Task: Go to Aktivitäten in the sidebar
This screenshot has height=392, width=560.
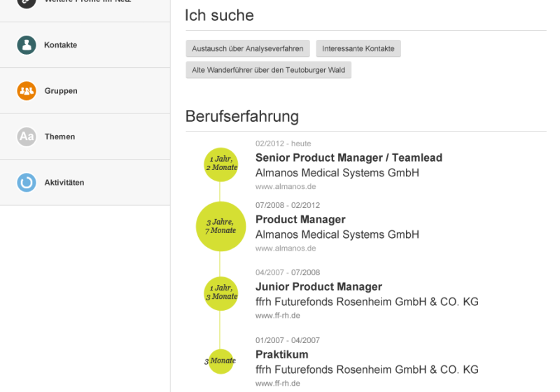Action: [64, 183]
